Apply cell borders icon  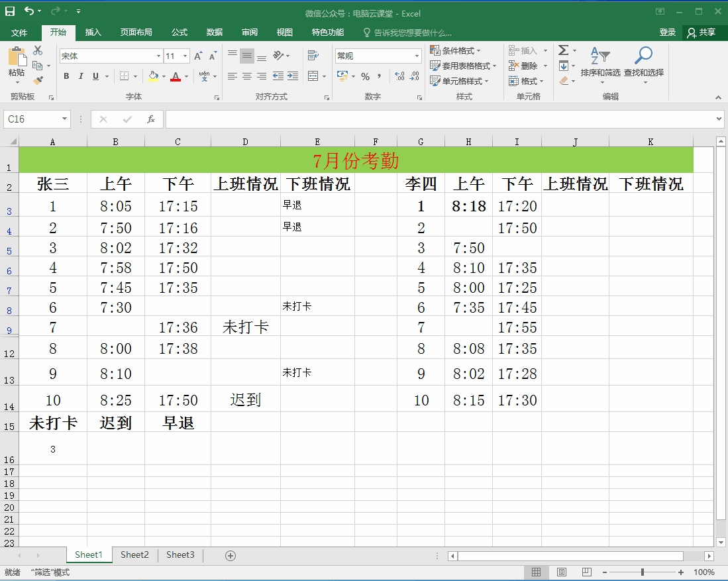coord(124,76)
